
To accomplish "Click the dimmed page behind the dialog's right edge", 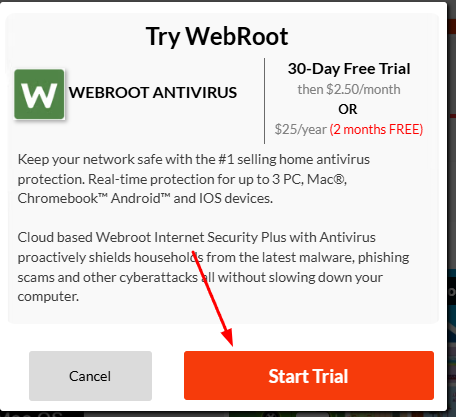I will point(452,233).
